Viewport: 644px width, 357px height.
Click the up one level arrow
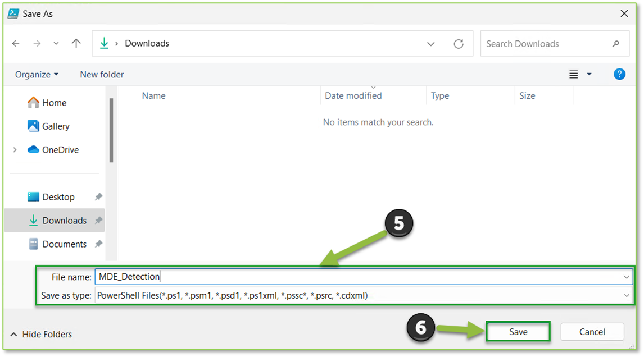click(76, 44)
